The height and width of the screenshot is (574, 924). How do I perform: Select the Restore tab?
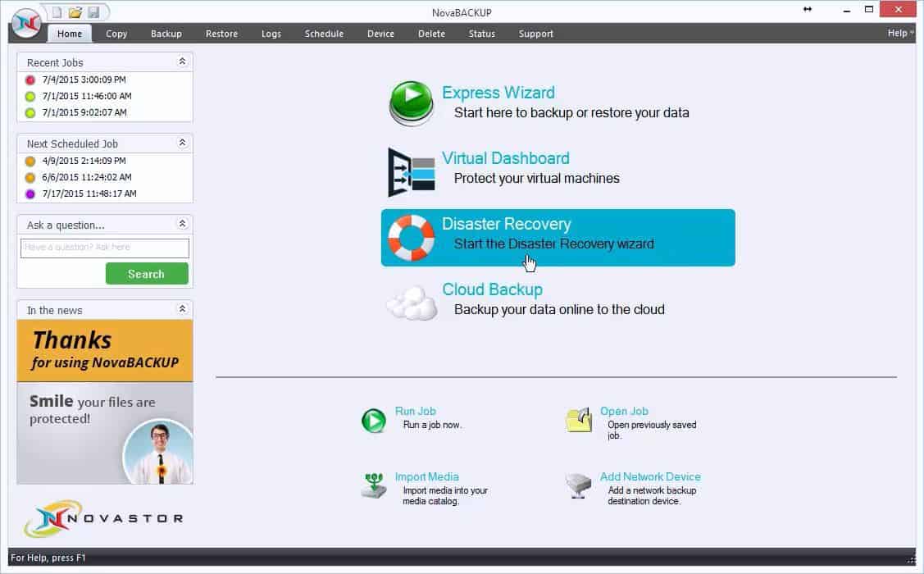[x=221, y=34]
